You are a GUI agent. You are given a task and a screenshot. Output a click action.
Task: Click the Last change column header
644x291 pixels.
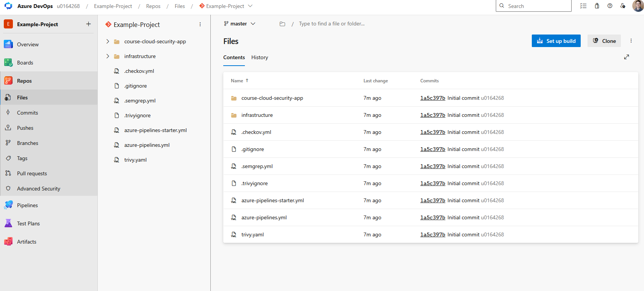click(x=376, y=81)
